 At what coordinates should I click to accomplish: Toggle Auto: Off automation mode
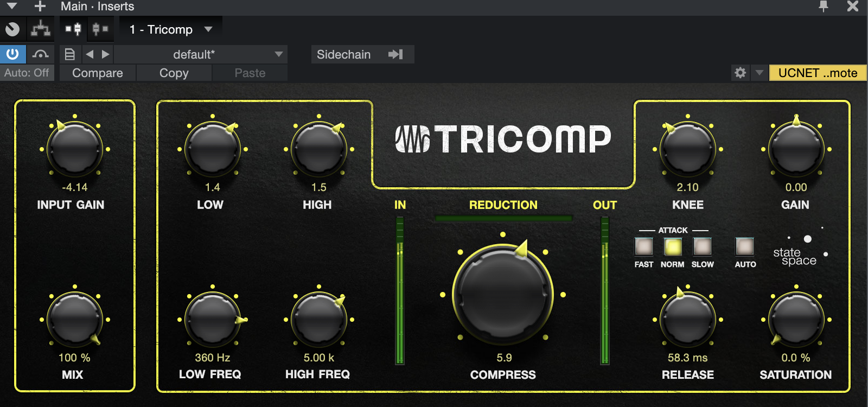[27, 73]
